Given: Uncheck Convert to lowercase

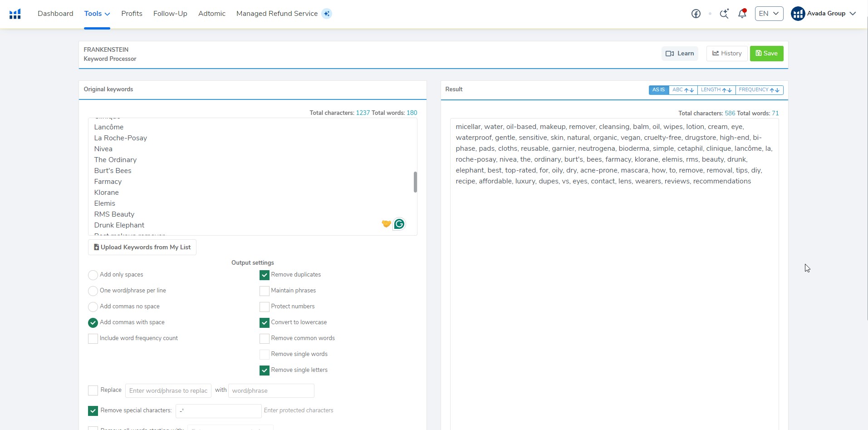Looking at the screenshot, I should (265, 323).
